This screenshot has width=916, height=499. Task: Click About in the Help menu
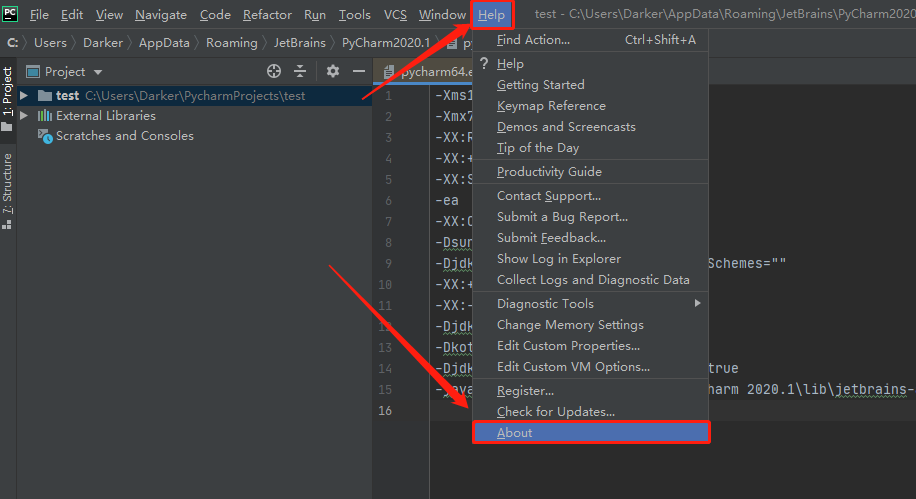point(591,433)
